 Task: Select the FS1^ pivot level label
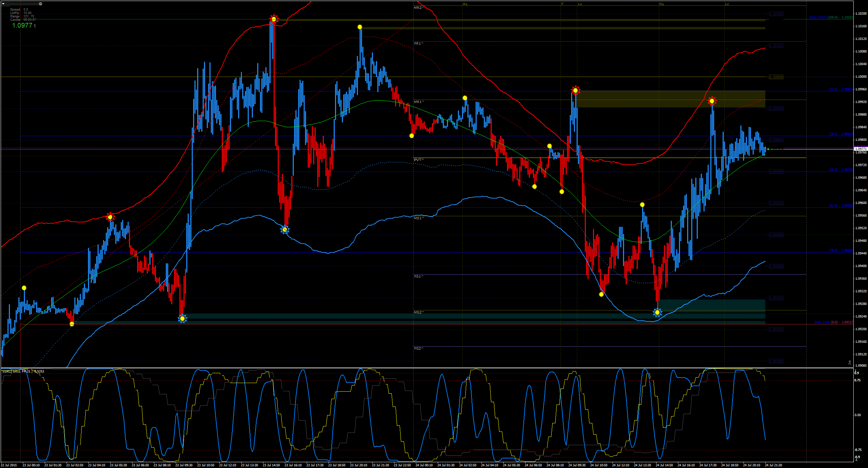pyautogui.click(x=419, y=277)
